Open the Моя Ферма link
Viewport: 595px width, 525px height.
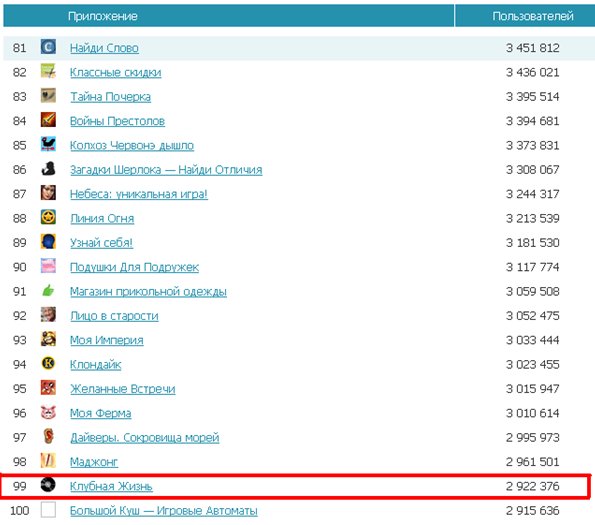coord(101,413)
